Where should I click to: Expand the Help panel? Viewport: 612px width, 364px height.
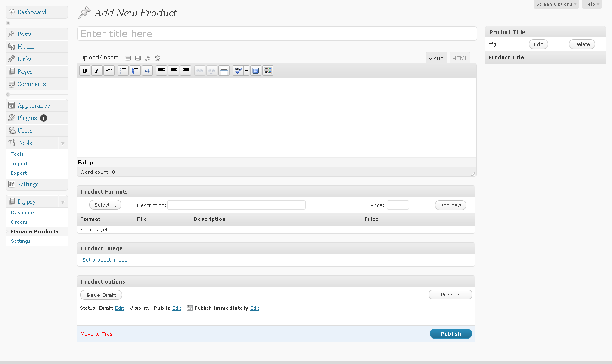[x=592, y=4]
